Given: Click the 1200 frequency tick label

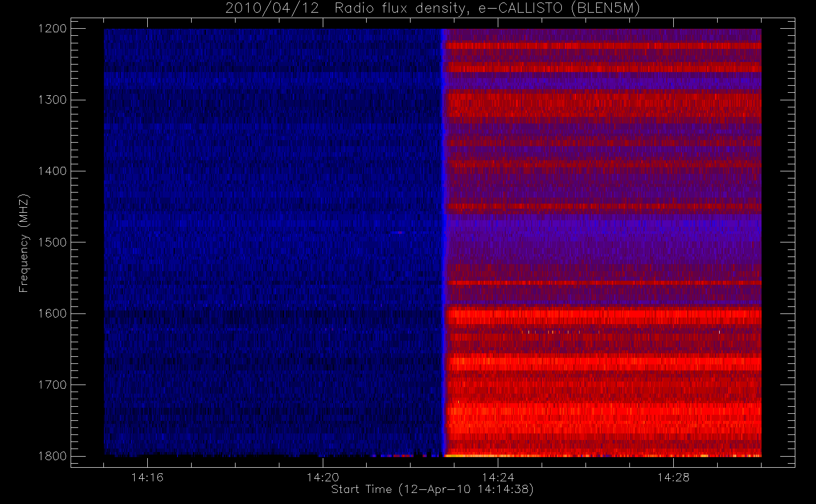Looking at the screenshot, I should [x=52, y=29].
